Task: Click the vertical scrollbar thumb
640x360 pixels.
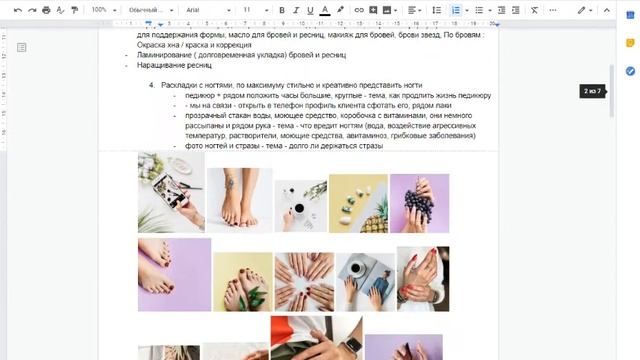Action: click(611, 91)
